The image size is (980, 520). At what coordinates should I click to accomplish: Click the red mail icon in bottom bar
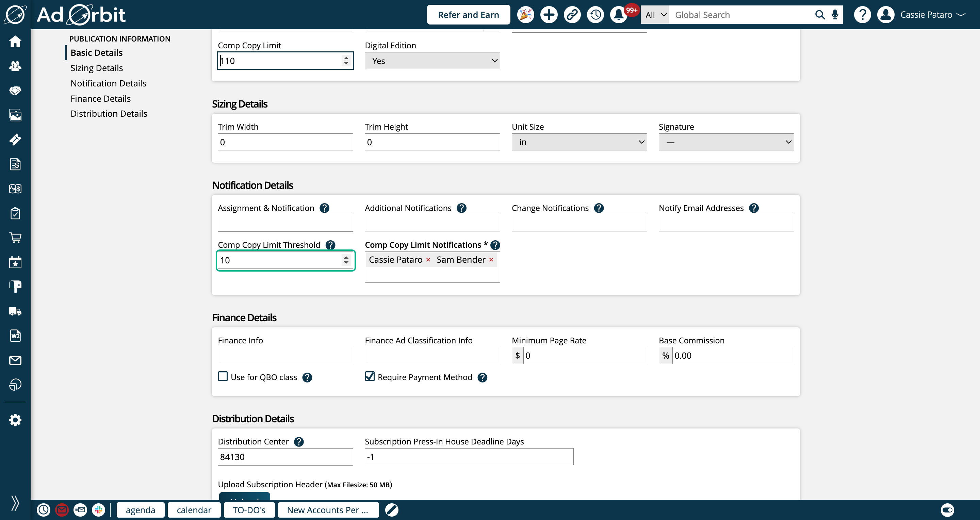coord(62,510)
